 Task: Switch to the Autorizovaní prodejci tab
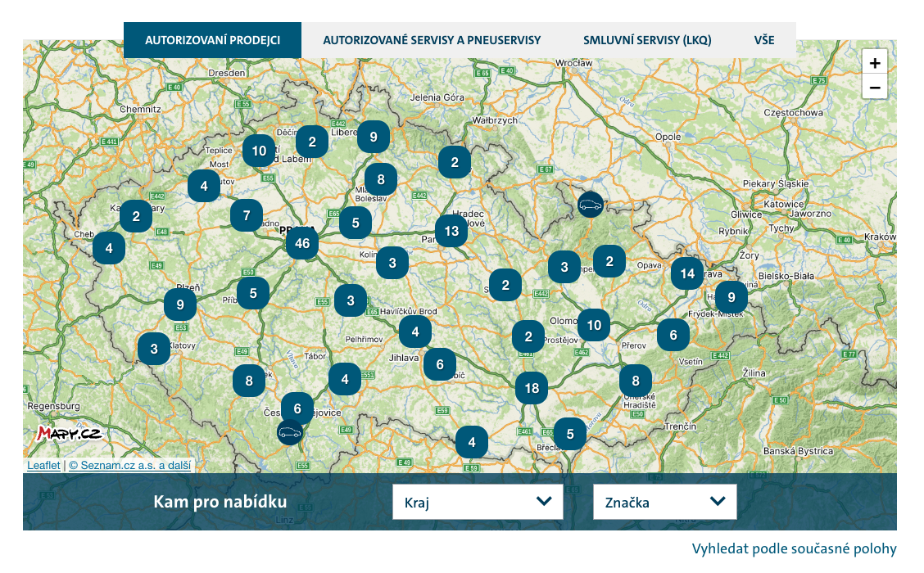pyautogui.click(x=213, y=40)
